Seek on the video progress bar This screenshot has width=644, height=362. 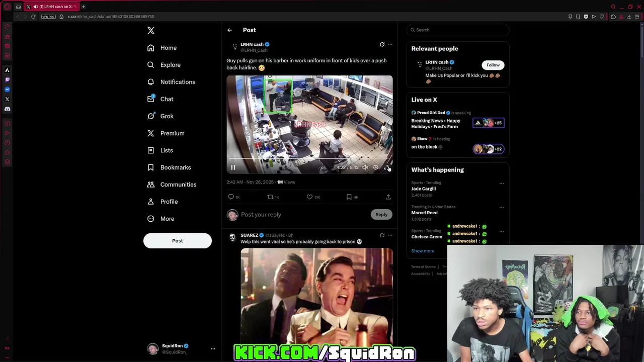click(x=309, y=159)
